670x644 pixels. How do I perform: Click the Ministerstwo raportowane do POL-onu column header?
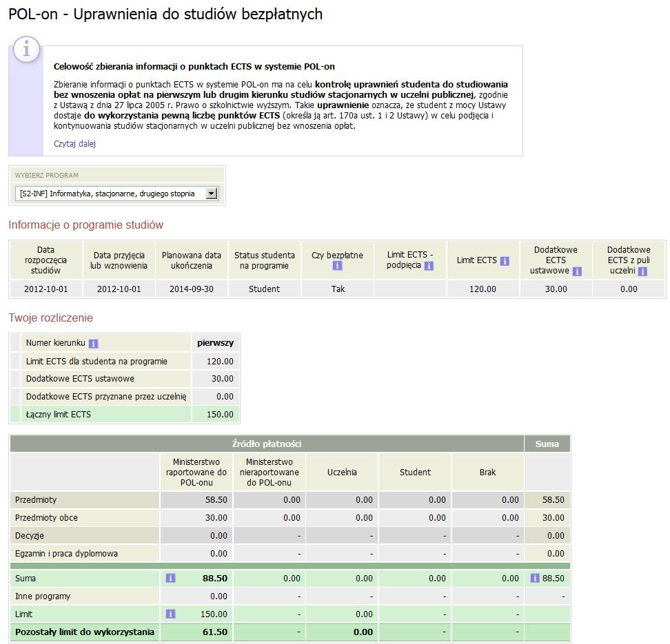(196, 472)
